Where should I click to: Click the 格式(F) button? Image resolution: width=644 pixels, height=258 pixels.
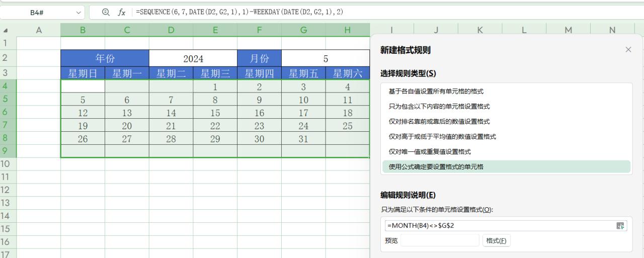497,240
